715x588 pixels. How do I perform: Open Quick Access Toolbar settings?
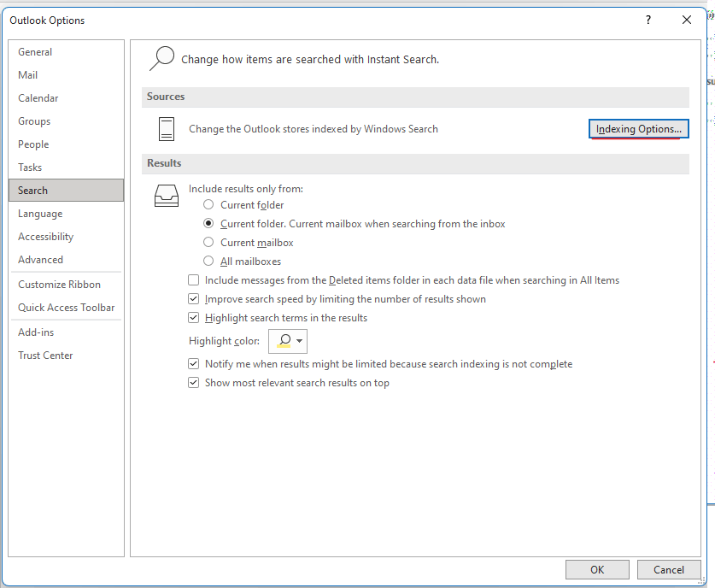pos(66,308)
